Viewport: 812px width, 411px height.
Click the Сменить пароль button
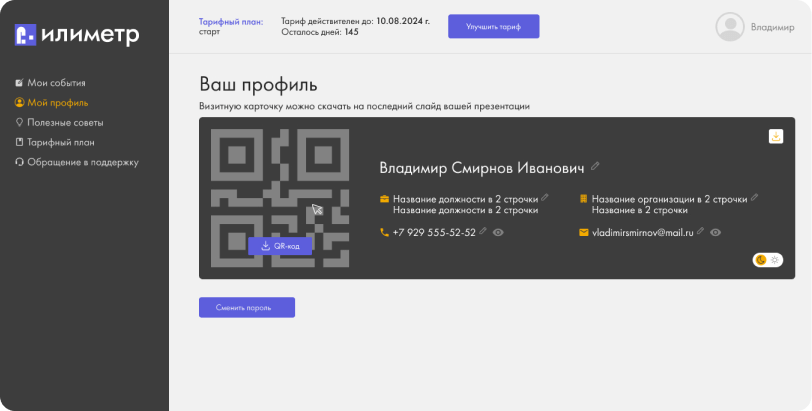(247, 307)
